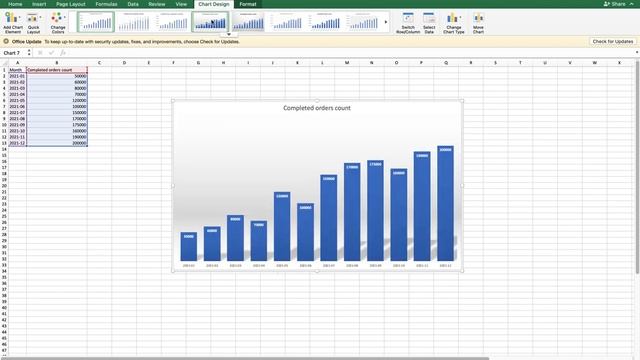640x360 pixels.
Task: Select column A header
Action: (x=18, y=63)
